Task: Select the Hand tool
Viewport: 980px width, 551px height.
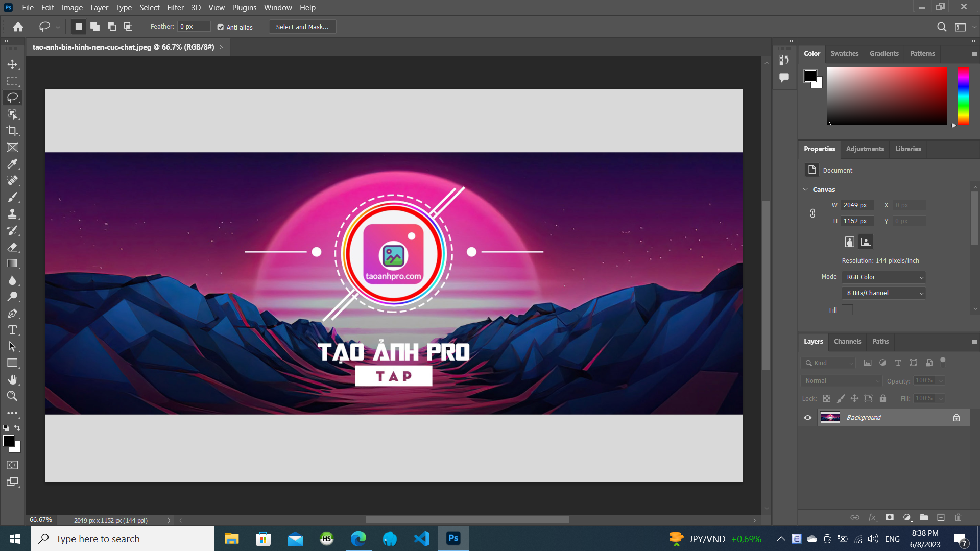Action: pyautogui.click(x=12, y=379)
